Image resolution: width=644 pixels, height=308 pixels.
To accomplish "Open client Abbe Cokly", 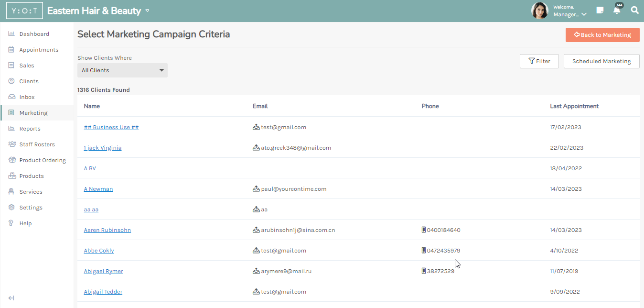I will click(x=99, y=251).
